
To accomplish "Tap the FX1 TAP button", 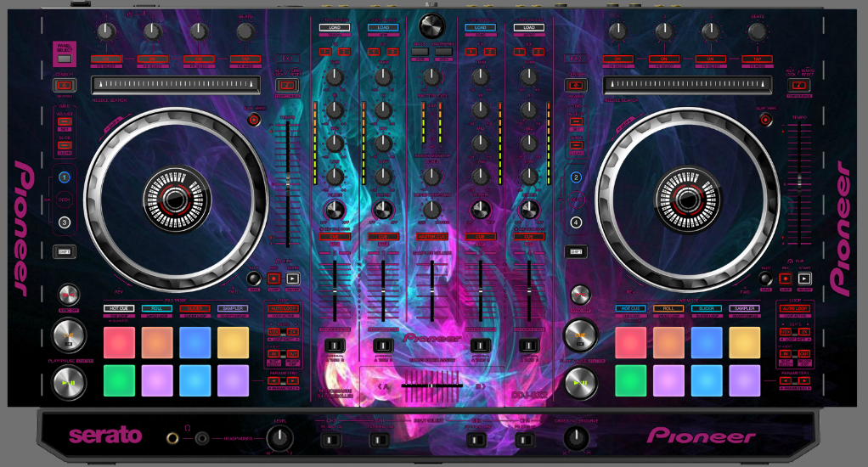I will tap(245, 59).
